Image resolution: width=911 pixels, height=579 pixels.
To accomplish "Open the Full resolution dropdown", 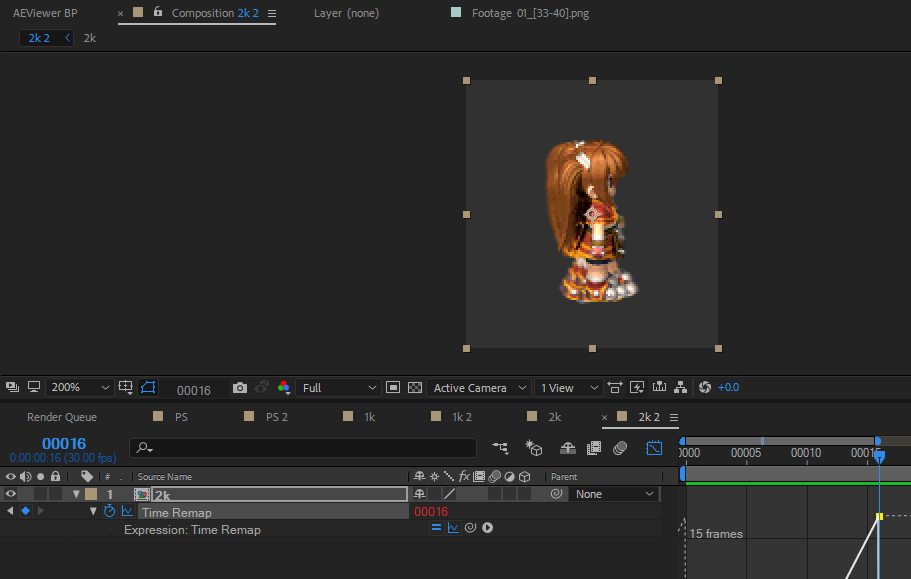I will tap(338, 387).
